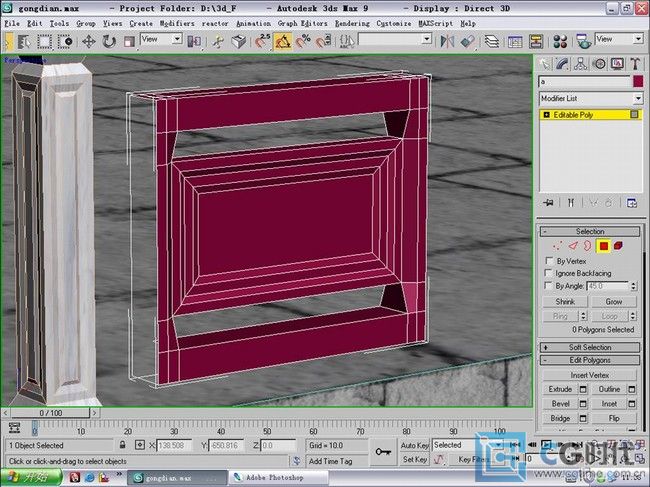Screen dimensions: 650x487
Task: Open Schematic View icon
Action: (536, 41)
